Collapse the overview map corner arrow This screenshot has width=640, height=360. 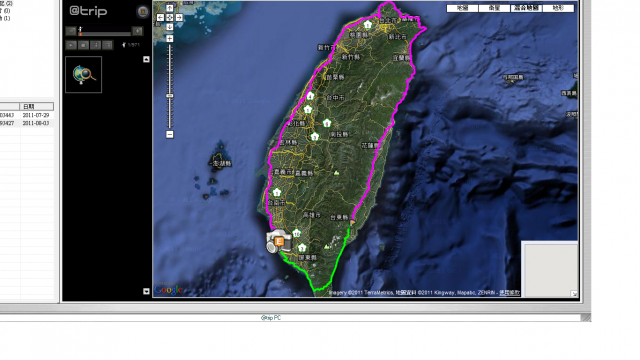(574, 294)
